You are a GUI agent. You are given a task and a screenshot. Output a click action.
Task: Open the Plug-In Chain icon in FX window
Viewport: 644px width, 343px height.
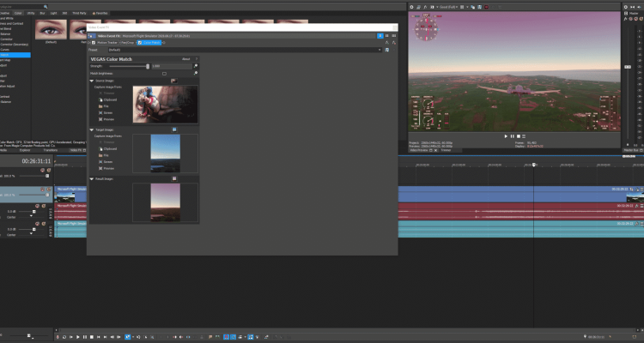pos(387,42)
